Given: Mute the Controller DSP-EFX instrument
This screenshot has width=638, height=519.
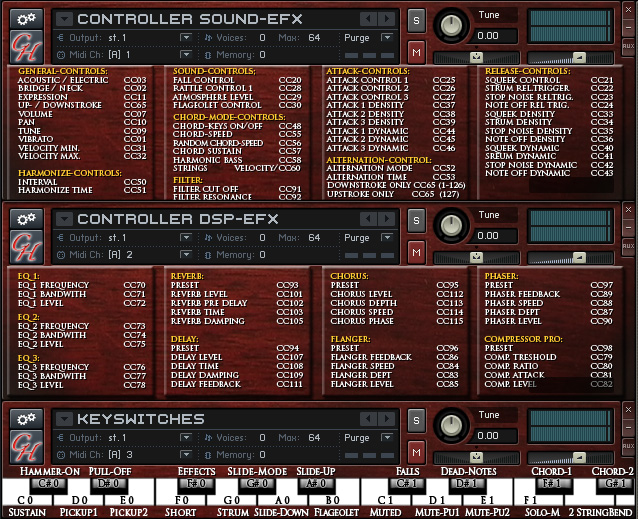Looking at the screenshot, I should point(416,252).
